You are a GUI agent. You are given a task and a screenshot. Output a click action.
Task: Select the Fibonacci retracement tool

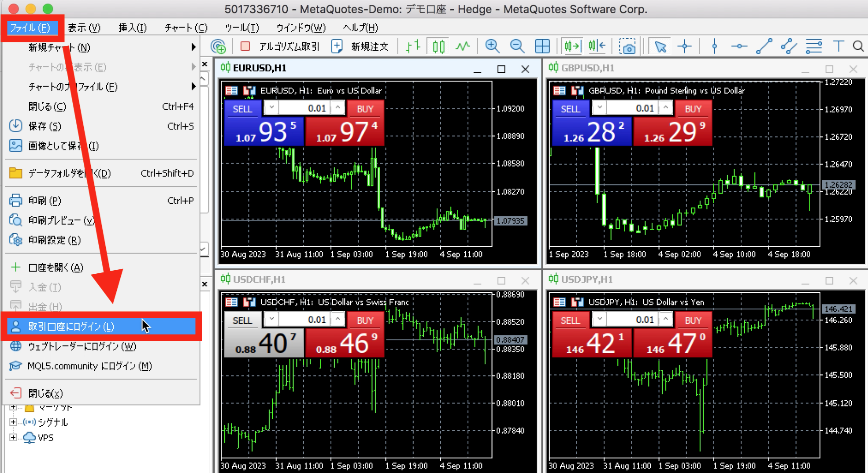(x=814, y=46)
